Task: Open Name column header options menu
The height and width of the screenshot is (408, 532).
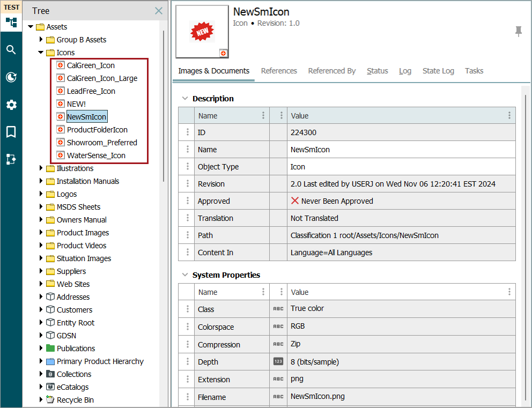Action: 263,116
